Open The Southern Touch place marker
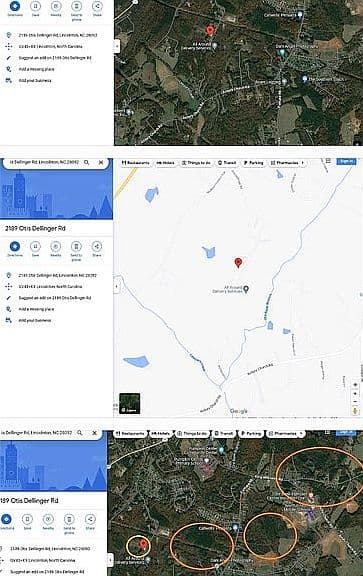 click(x=305, y=79)
